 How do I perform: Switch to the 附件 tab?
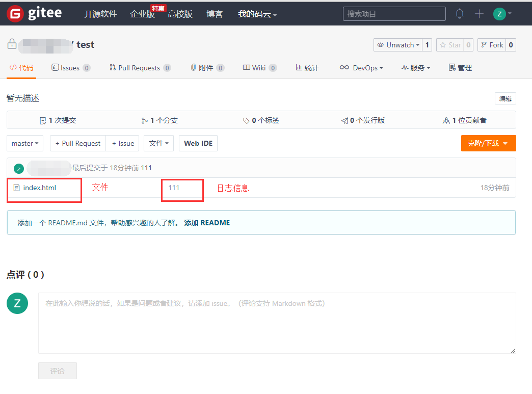[207, 67]
